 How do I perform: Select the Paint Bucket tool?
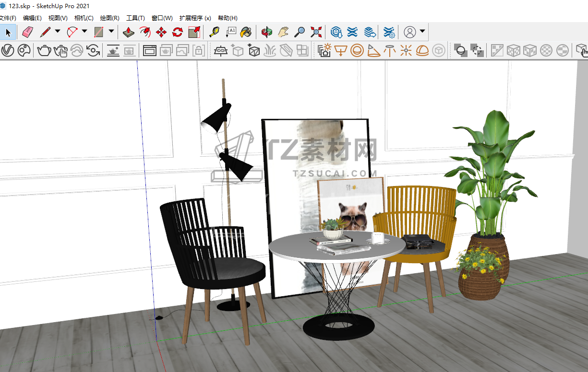(246, 32)
